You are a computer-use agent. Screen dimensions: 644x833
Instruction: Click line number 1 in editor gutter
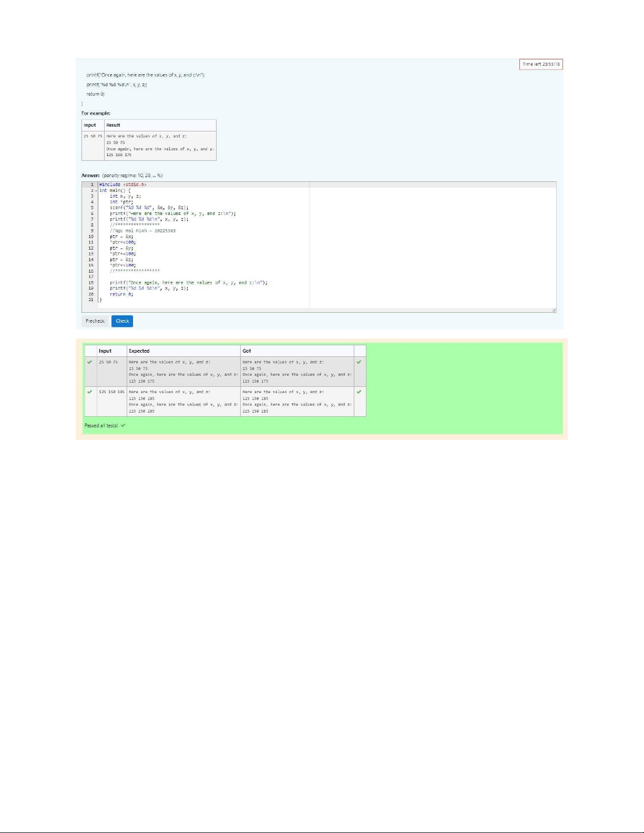tap(91, 184)
